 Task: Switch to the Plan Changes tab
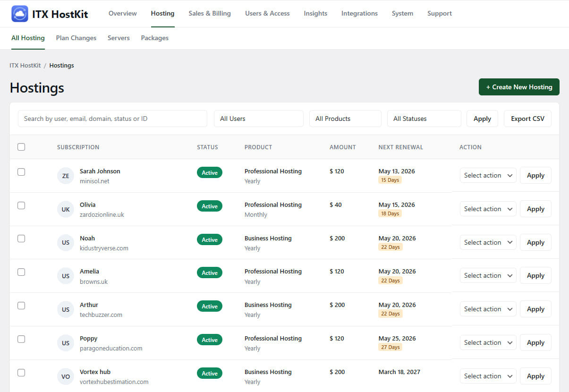pos(76,38)
